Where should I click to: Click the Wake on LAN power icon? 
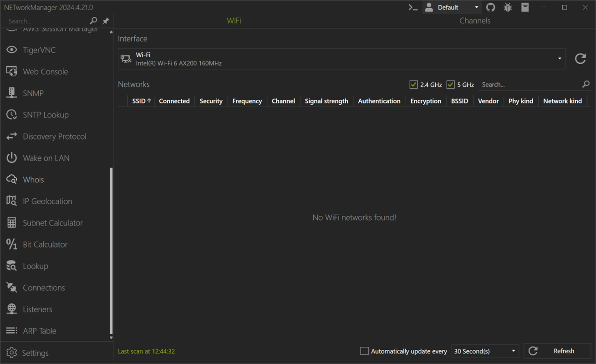tap(12, 158)
